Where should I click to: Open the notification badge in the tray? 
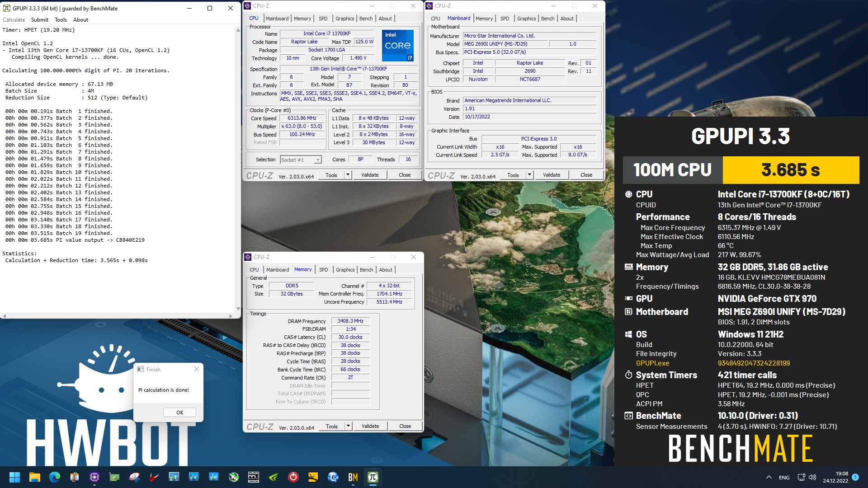point(855,477)
